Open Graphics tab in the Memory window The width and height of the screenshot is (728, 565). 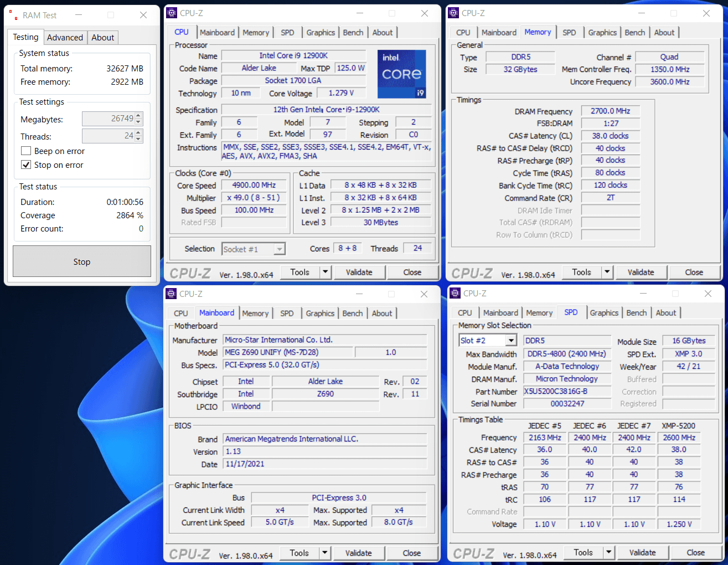coord(602,33)
